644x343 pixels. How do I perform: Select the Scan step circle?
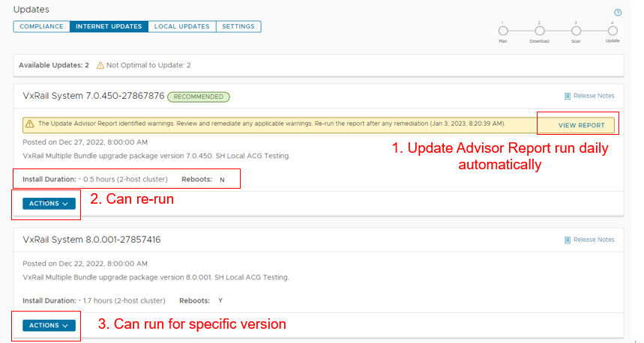coord(577,31)
